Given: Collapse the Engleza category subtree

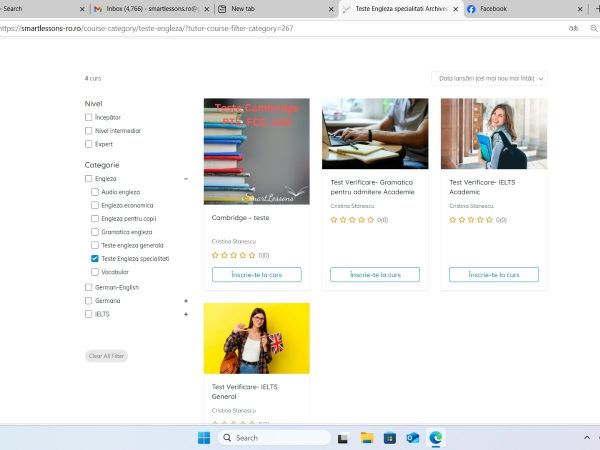Looking at the screenshot, I should 186,179.
